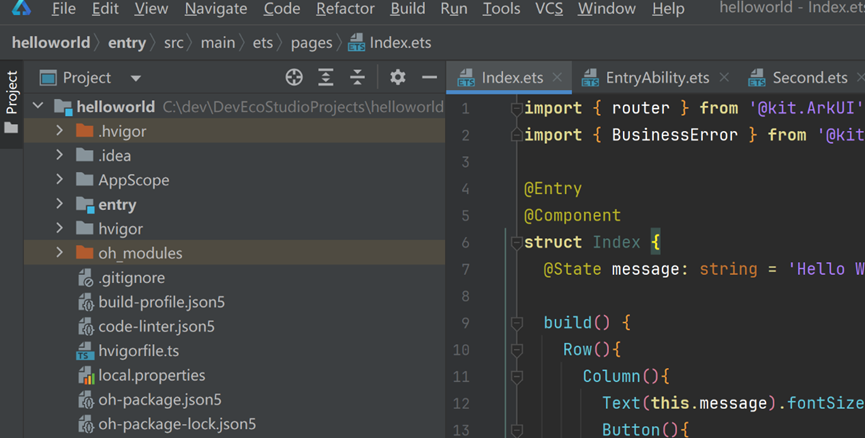Click the @Entry decorator text
The image size is (865, 438).
pyautogui.click(x=553, y=189)
